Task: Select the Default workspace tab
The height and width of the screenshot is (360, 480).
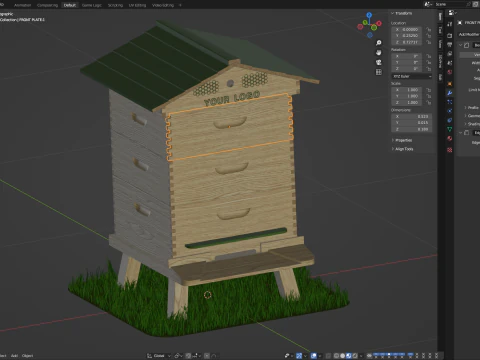Action: tap(70, 5)
